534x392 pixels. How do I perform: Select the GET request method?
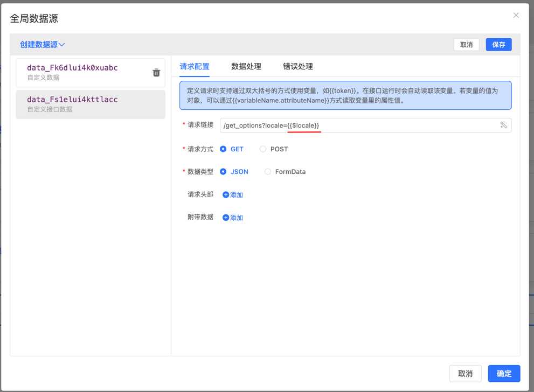(223, 149)
